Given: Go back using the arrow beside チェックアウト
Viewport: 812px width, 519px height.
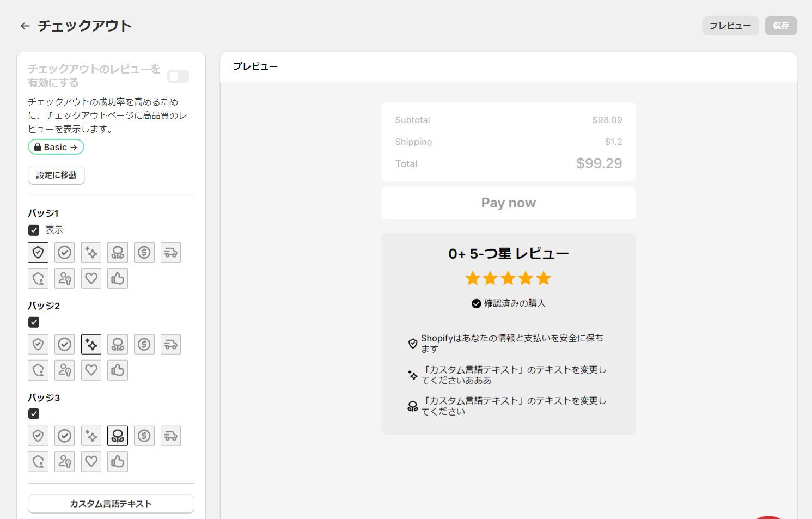Looking at the screenshot, I should [x=25, y=26].
